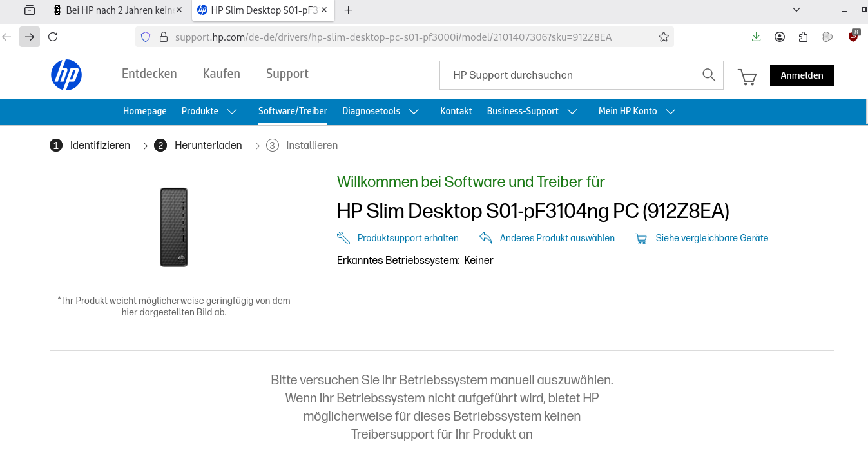Click 'Willkommen bei Software und Treiber für' text
Screen dimensions: 868x467
471,182
